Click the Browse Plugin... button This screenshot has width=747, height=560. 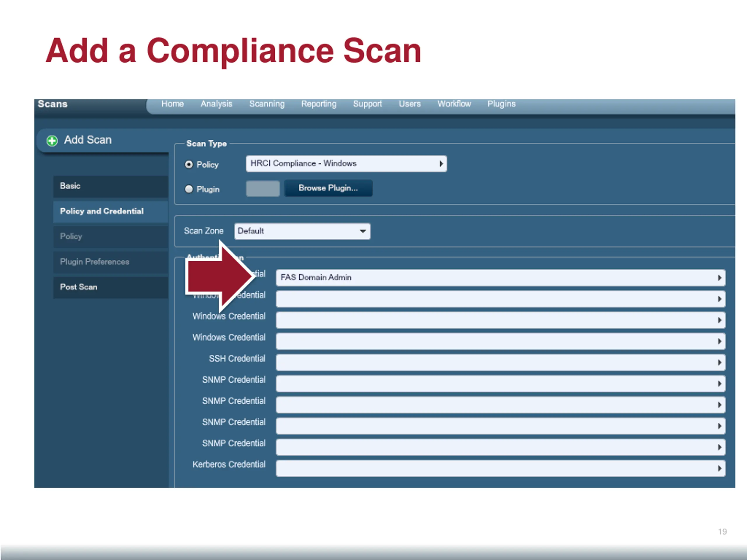[328, 188]
